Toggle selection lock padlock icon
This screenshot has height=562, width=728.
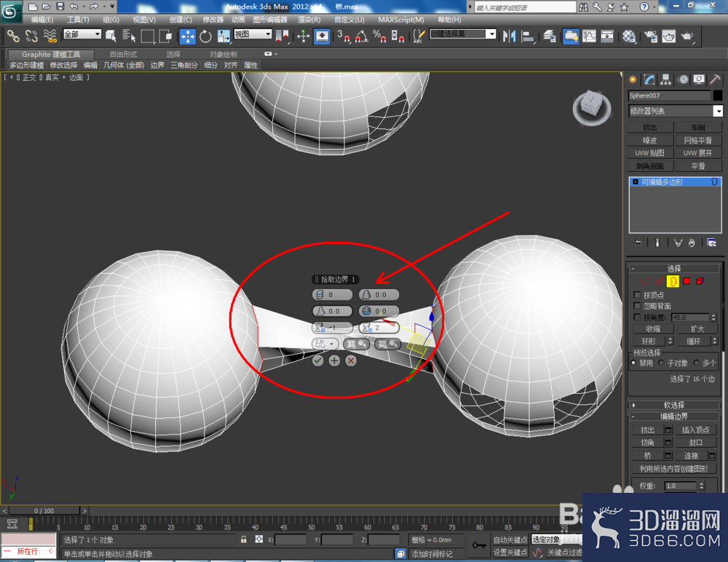point(243,539)
